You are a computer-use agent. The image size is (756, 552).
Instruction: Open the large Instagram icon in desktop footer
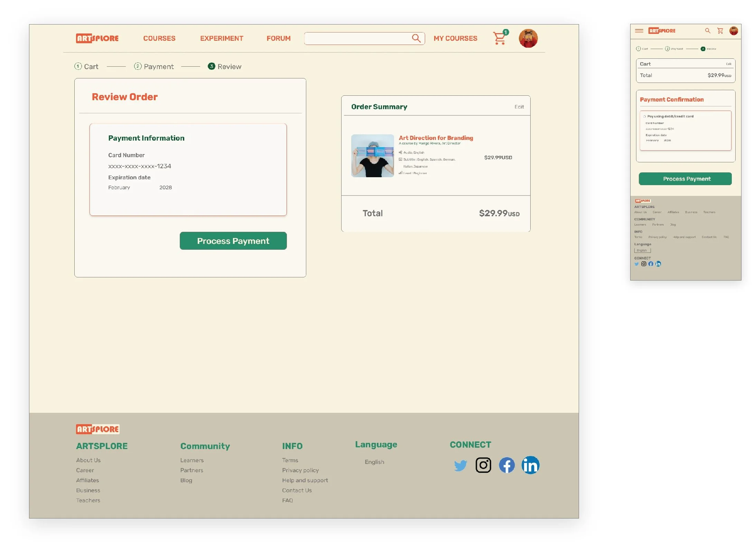[483, 465]
